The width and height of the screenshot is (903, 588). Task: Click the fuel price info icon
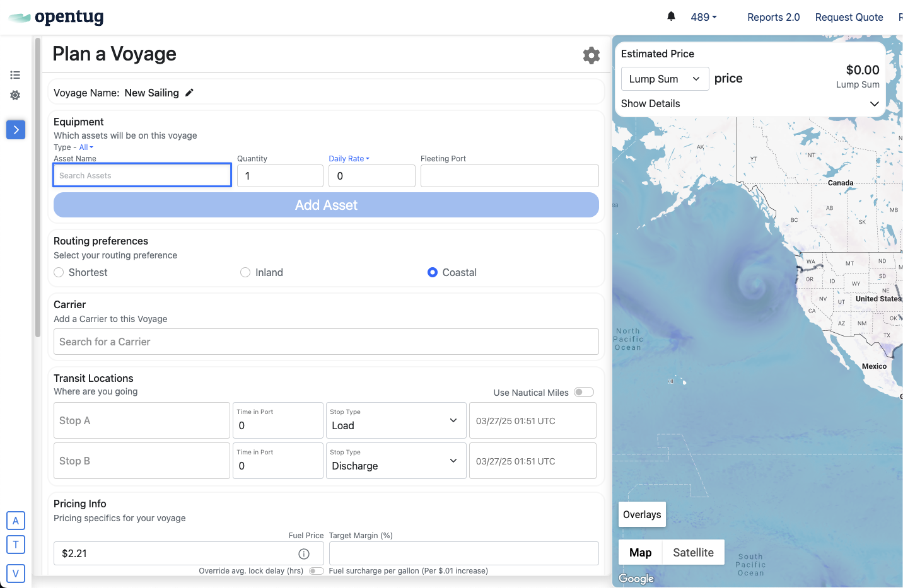[304, 554]
